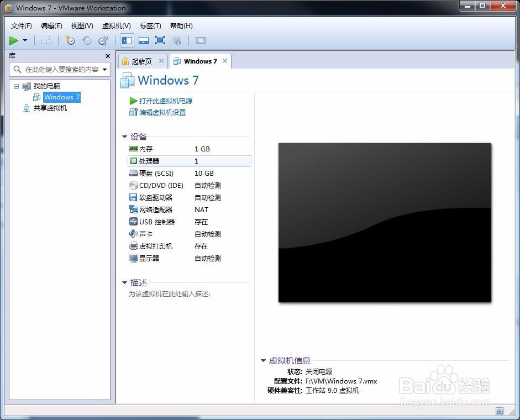520x420 pixels.
Task: Select the 处理器 device row
Action: 190,161
